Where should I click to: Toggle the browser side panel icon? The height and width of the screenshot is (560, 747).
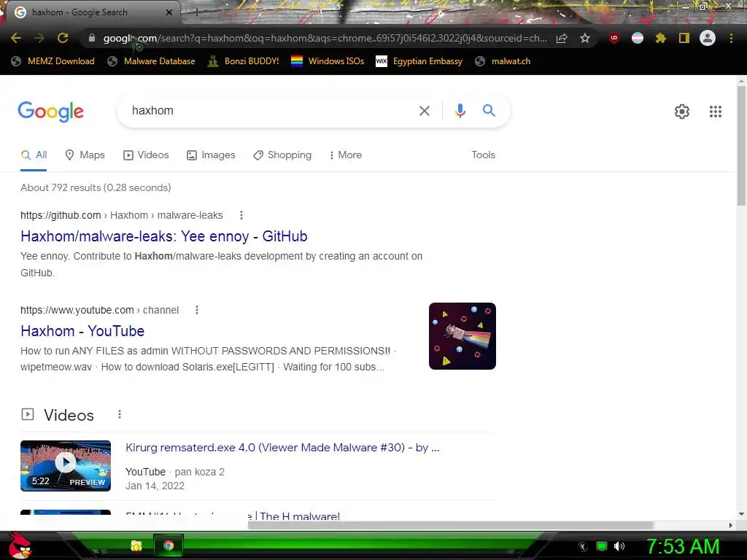click(684, 38)
